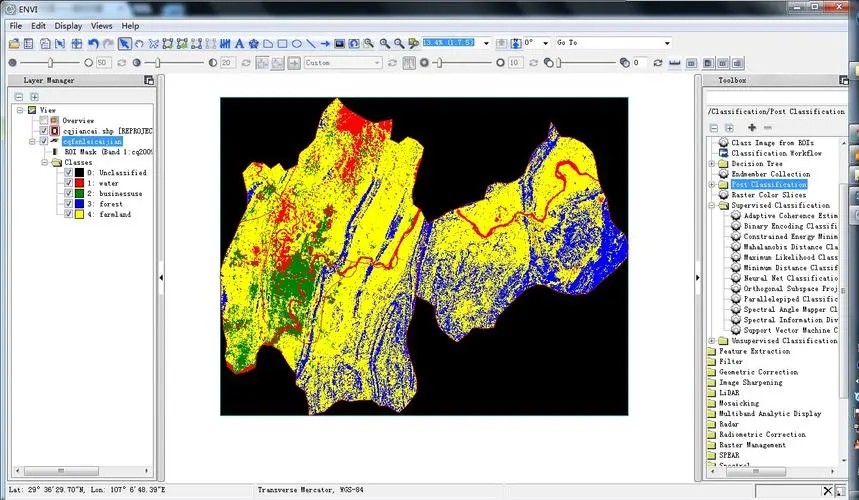Pick the Ellipse annotation tool
859x500 pixels.
click(x=296, y=43)
